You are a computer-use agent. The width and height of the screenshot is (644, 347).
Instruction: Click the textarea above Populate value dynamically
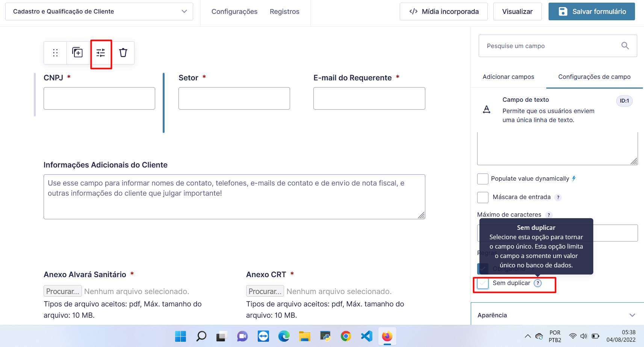click(x=558, y=149)
